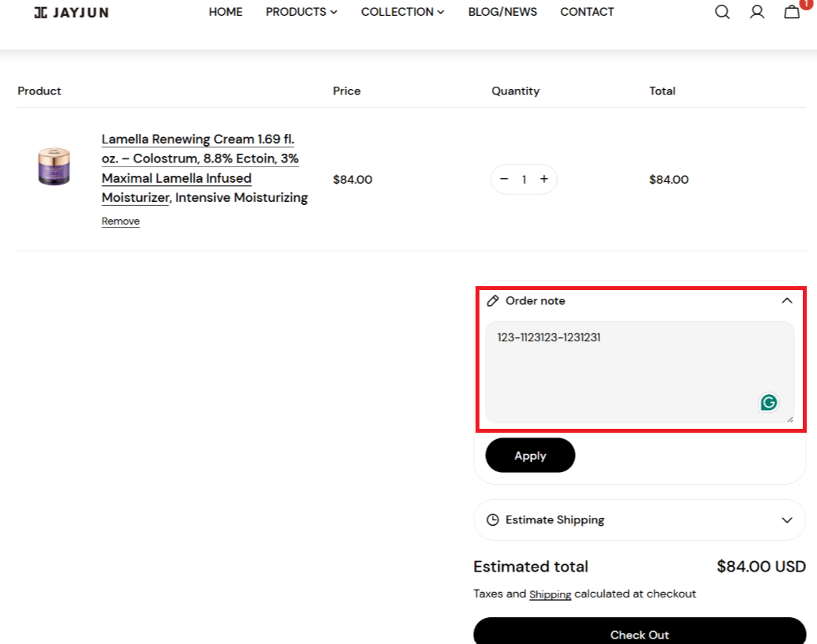Click the Lamella cream product thumbnail
The image size is (817, 644).
coord(54,166)
